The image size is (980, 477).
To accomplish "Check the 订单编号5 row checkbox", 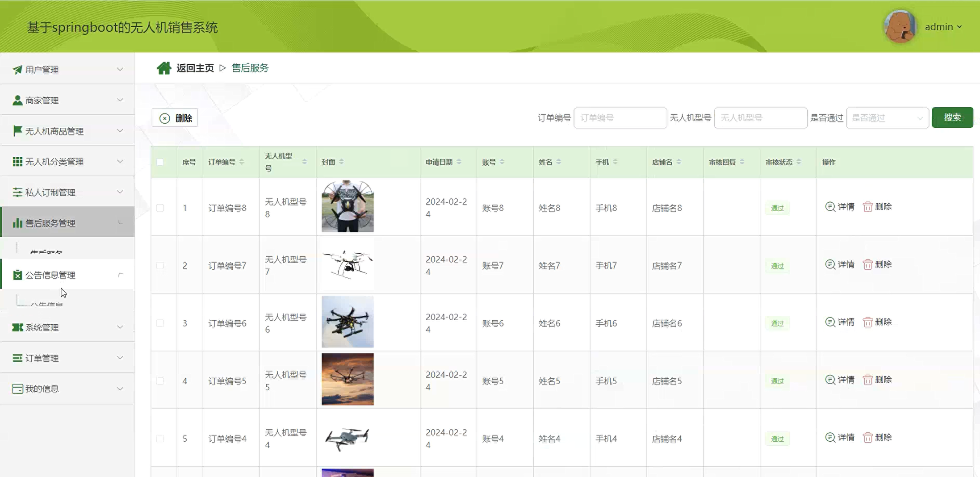I will click(x=160, y=381).
